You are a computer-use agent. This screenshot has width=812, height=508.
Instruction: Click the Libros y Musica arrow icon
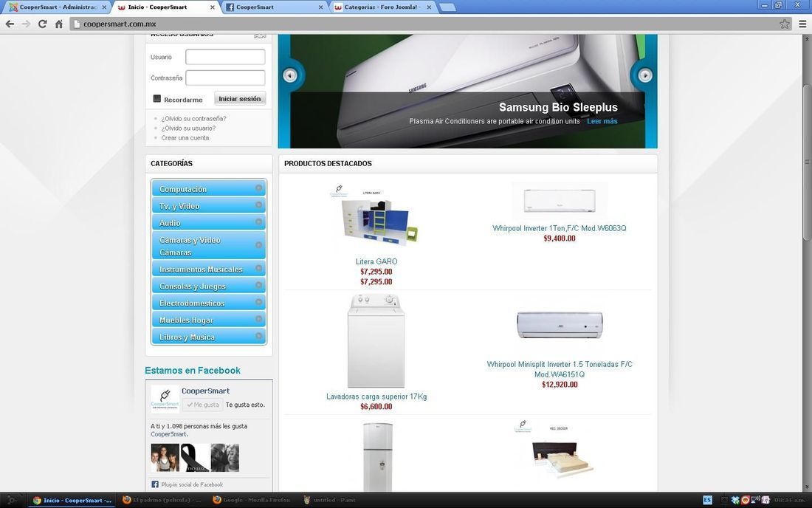pyautogui.click(x=259, y=336)
